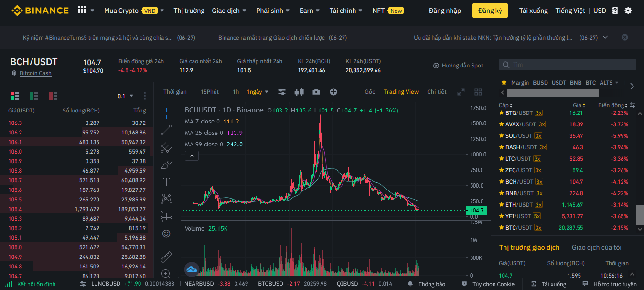This screenshot has width=644, height=290.
Task: Select the text annotation tool
Action: click(x=166, y=182)
